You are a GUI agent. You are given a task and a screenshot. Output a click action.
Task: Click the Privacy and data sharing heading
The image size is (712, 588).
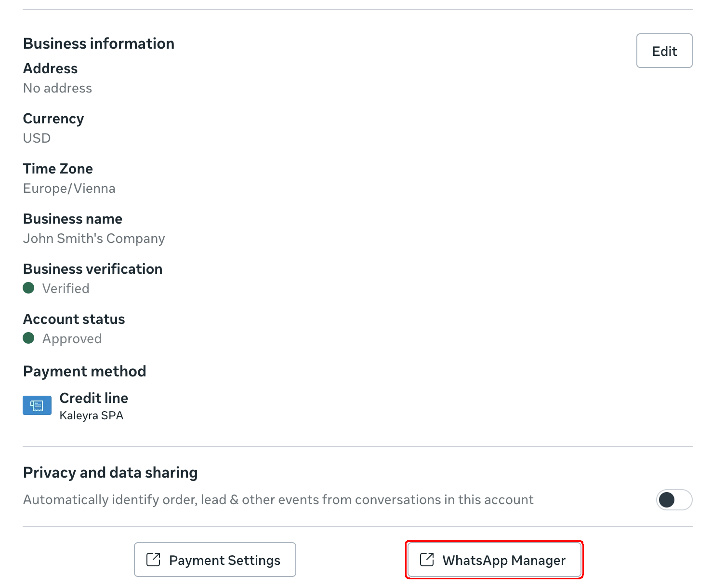click(110, 472)
